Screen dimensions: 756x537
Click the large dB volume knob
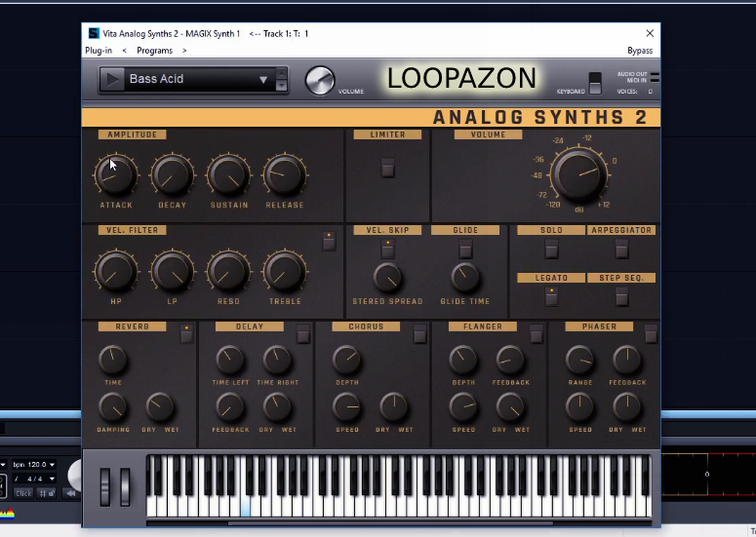coord(578,173)
